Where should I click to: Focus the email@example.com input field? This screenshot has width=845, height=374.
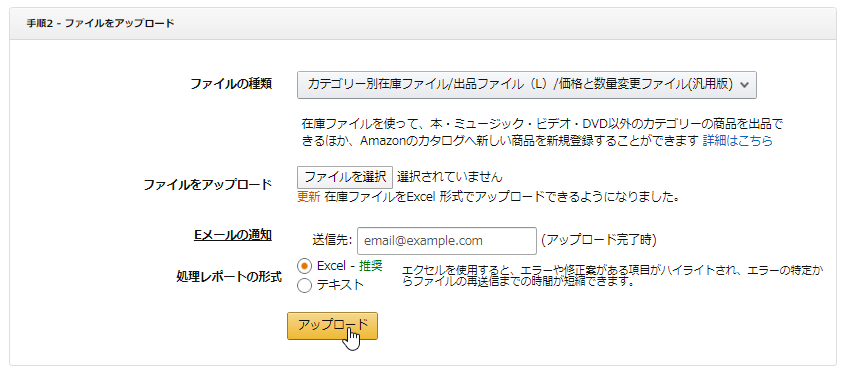point(447,241)
